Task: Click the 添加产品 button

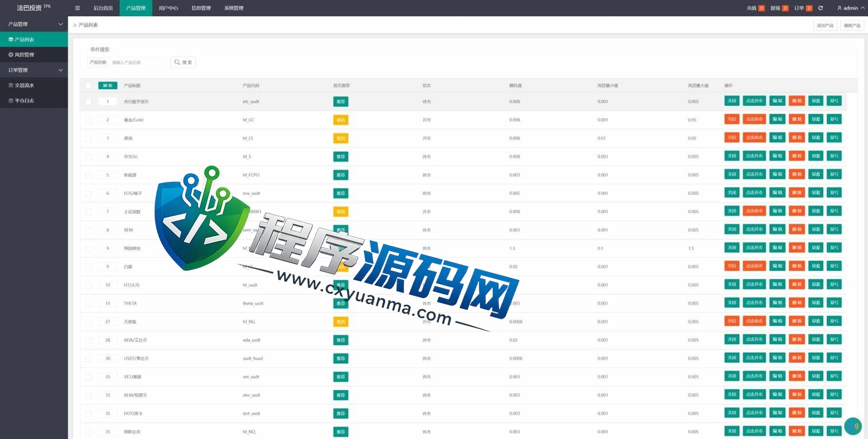Action: point(825,25)
